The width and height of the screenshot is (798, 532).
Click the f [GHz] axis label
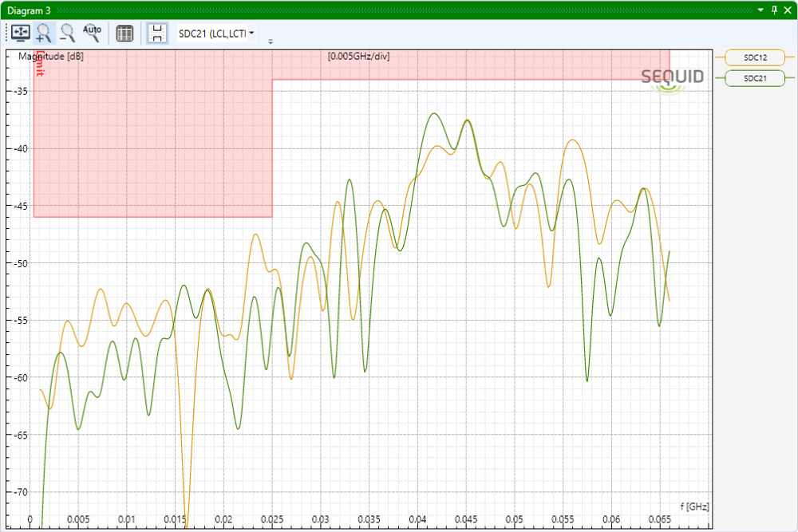tap(694, 506)
